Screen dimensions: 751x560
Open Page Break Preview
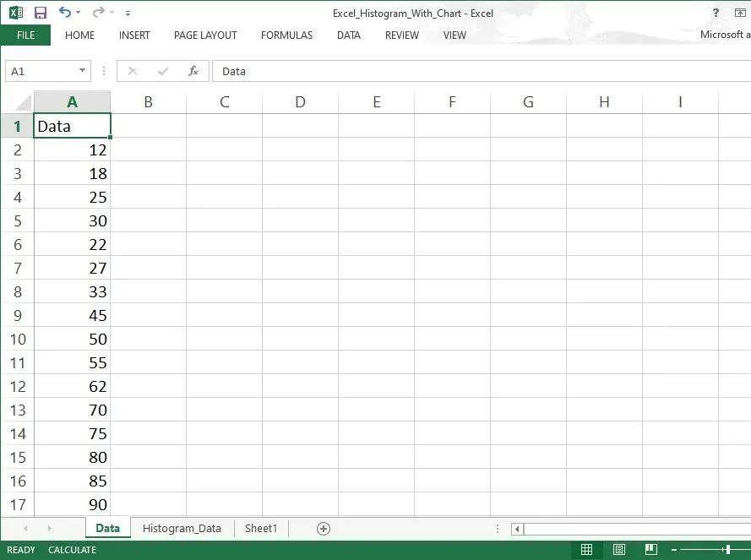(650, 550)
